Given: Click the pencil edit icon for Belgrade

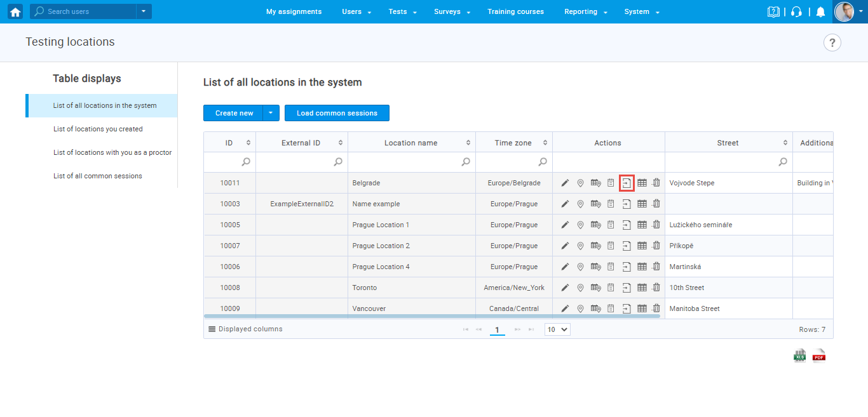Looking at the screenshot, I should tap(565, 183).
